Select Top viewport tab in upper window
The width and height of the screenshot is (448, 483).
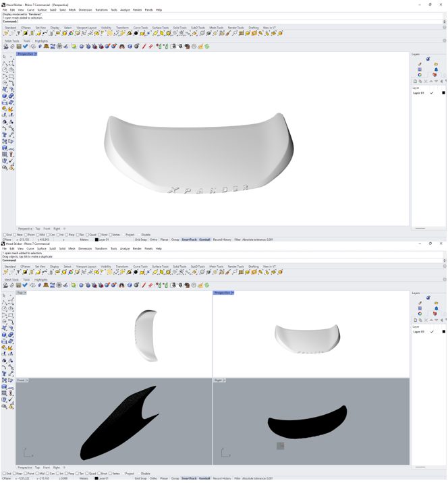tap(38, 229)
